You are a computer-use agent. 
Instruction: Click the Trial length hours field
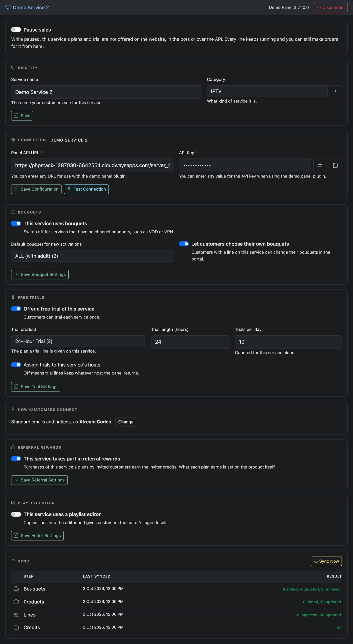[x=190, y=342]
